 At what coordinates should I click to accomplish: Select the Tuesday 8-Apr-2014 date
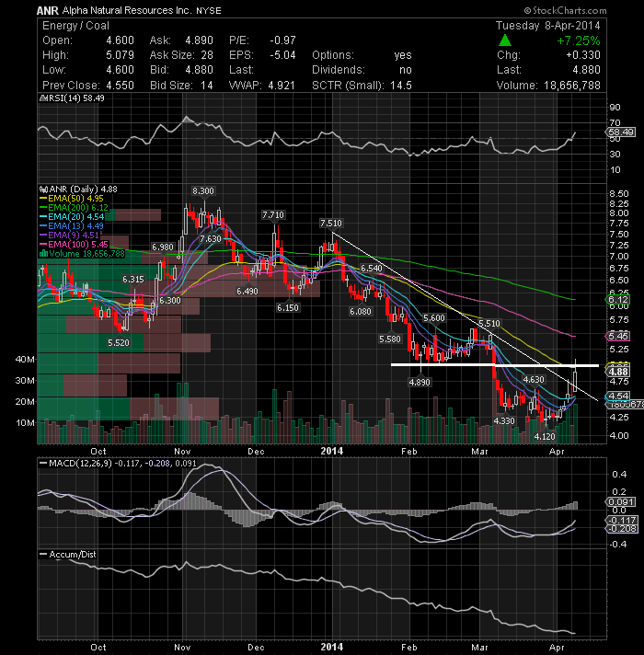(x=548, y=26)
